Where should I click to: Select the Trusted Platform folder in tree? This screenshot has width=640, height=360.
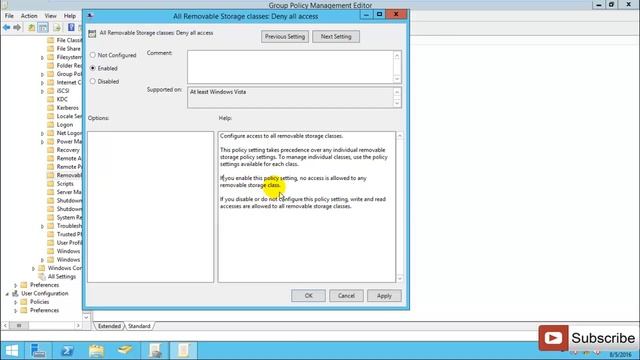69,234
